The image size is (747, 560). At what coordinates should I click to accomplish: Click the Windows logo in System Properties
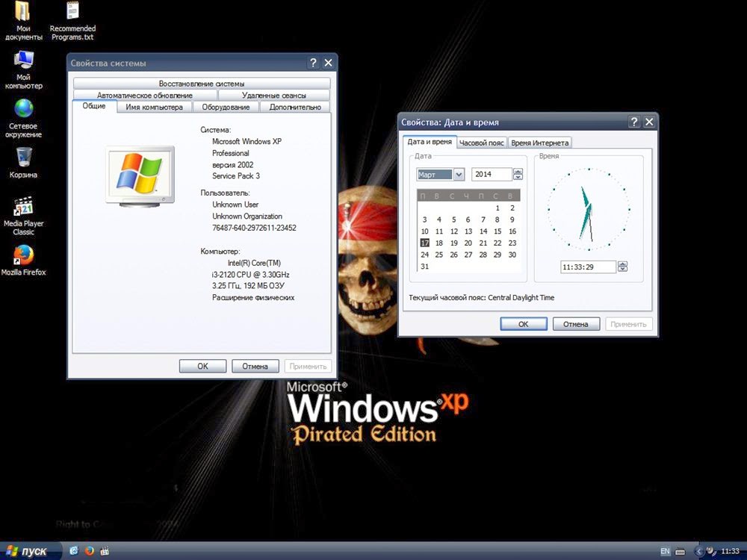(140, 173)
